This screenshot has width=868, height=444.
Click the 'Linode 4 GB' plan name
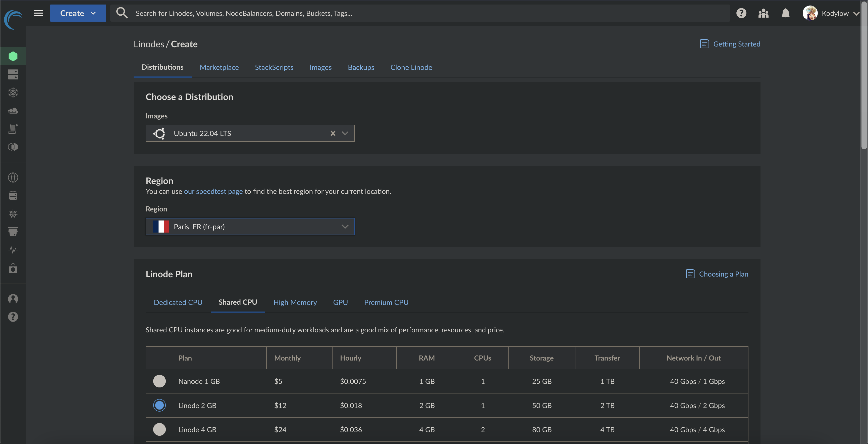pyautogui.click(x=197, y=429)
